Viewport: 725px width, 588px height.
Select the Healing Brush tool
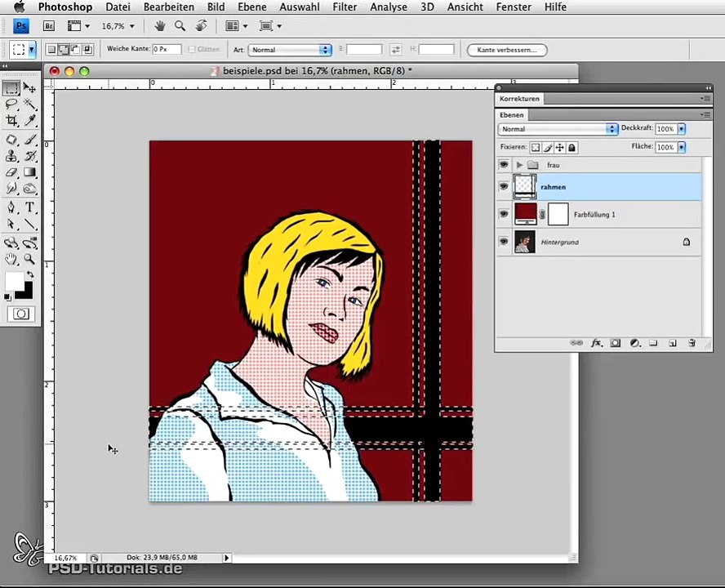pyautogui.click(x=11, y=140)
